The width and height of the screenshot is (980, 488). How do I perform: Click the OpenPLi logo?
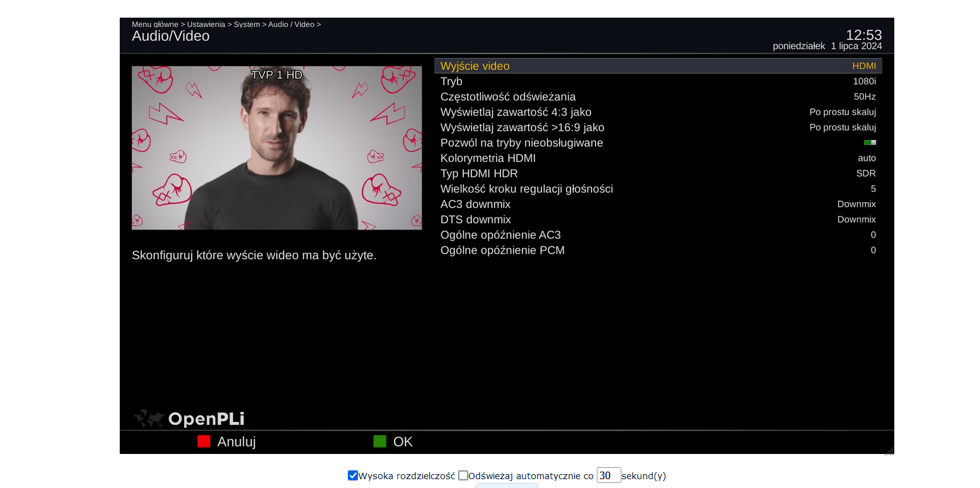(189, 419)
